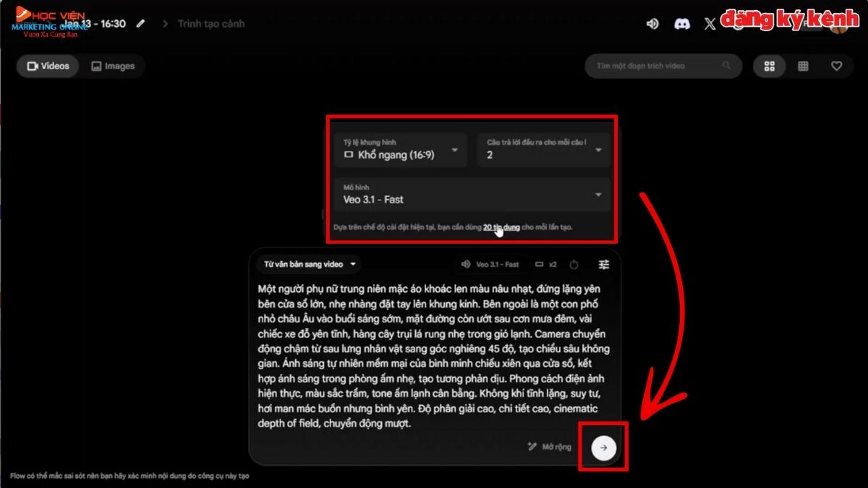The height and width of the screenshot is (488, 868).
Task: Click the X (Twitter) icon at top right
Action: click(x=710, y=24)
